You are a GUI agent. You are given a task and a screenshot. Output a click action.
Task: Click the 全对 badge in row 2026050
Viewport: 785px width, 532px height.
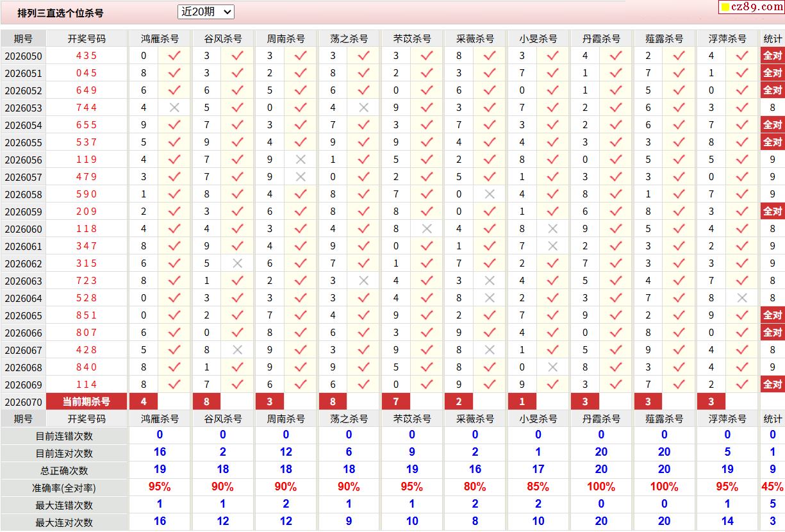772,56
